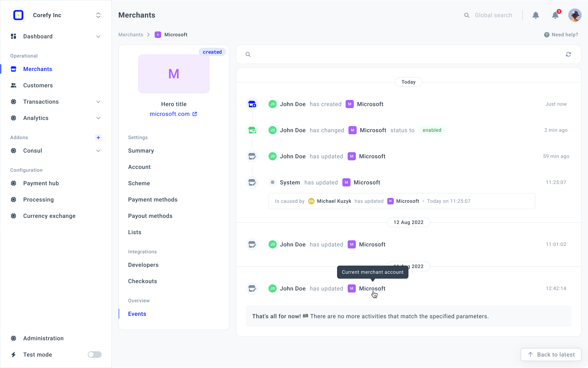The height and width of the screenshot is (368, 588).
Task: Click the Analytics icon in sidebar
Action: pyautogui.click(x=13, y=118)
